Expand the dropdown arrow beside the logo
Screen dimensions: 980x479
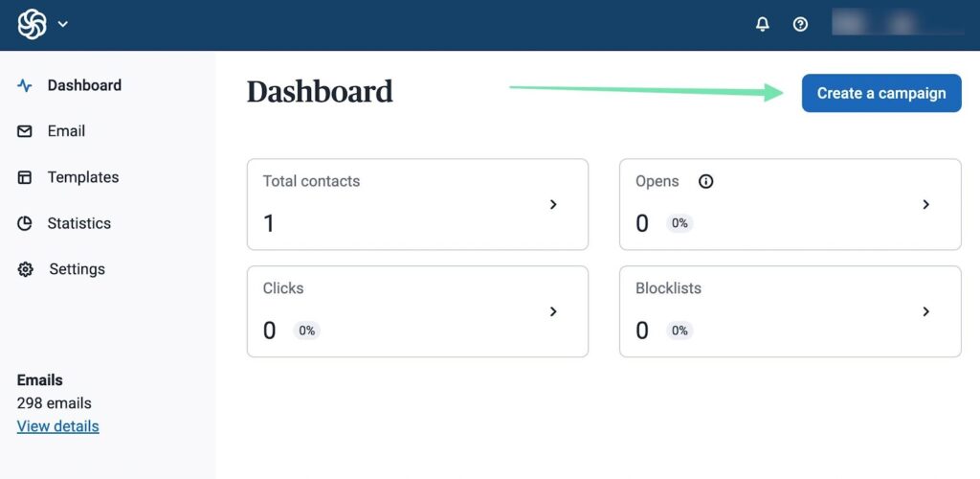point(63,24)
